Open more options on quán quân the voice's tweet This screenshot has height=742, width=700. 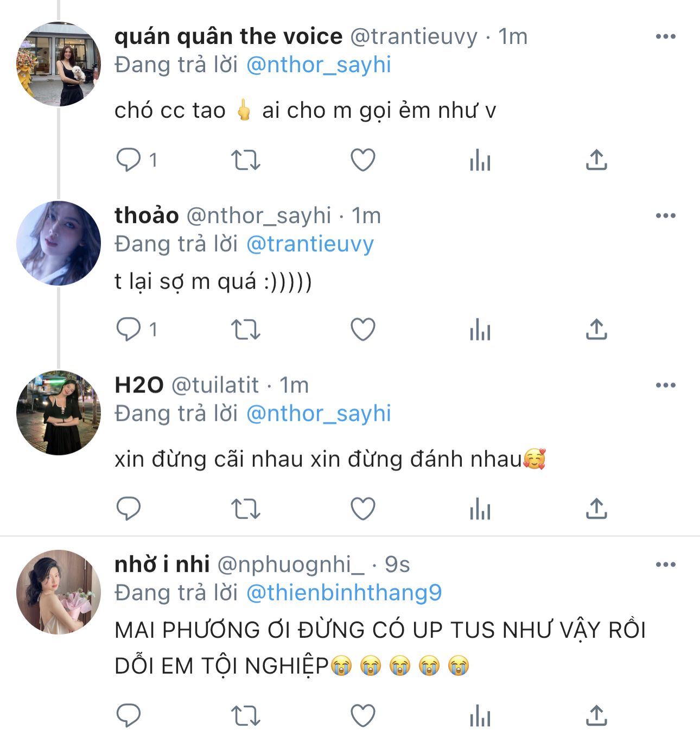point(665,37)
